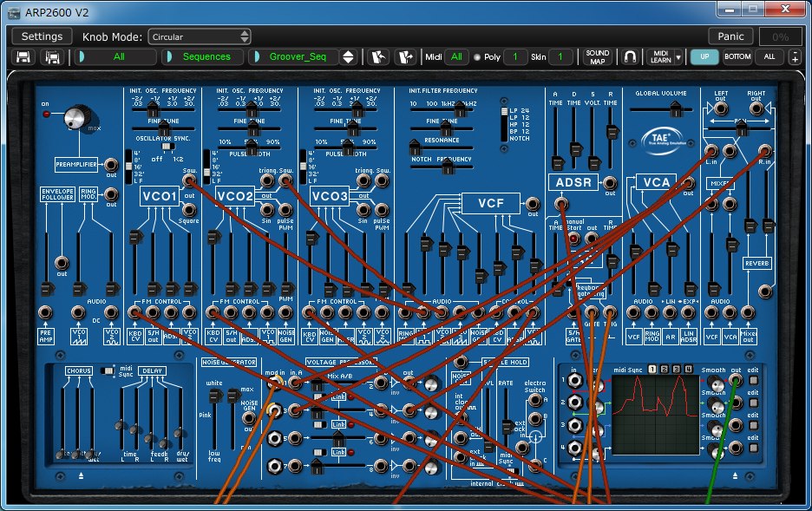This screenshot has width=812, height=511.
Task: Select sequencer track tab 3
Action: coord(677,369)
